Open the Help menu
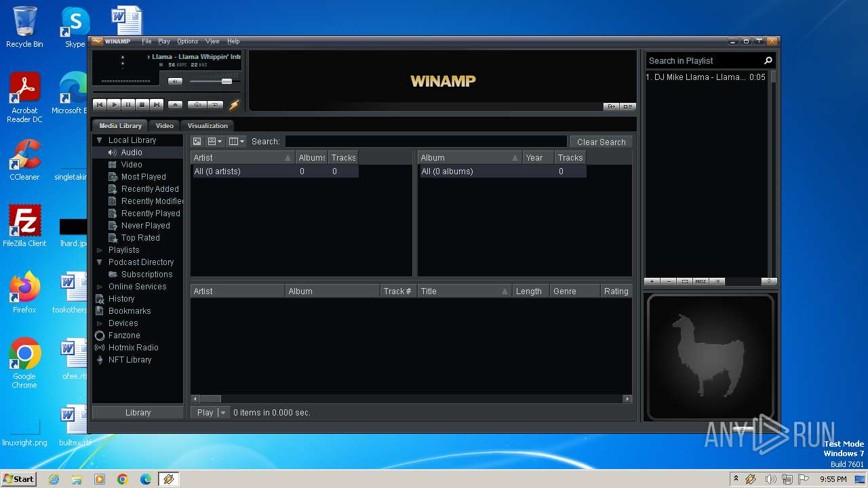 (233, 41)
